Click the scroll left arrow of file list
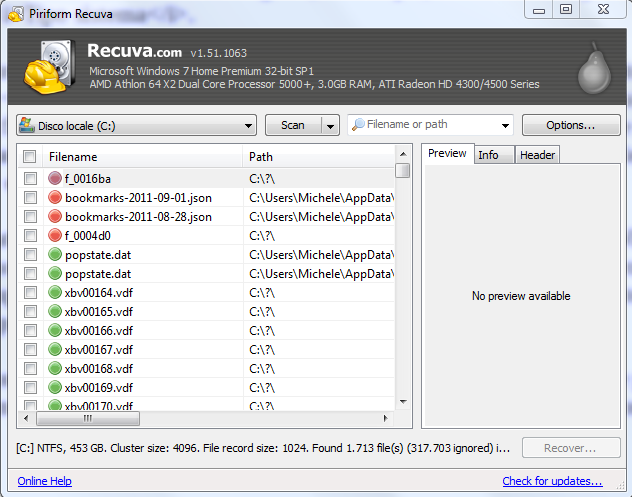 pos(27,418)
